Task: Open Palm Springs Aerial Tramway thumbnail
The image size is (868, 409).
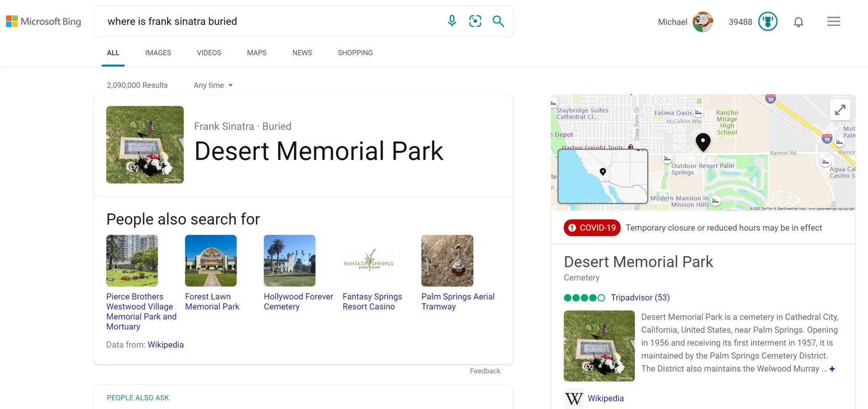Action: tap(447, 261)
